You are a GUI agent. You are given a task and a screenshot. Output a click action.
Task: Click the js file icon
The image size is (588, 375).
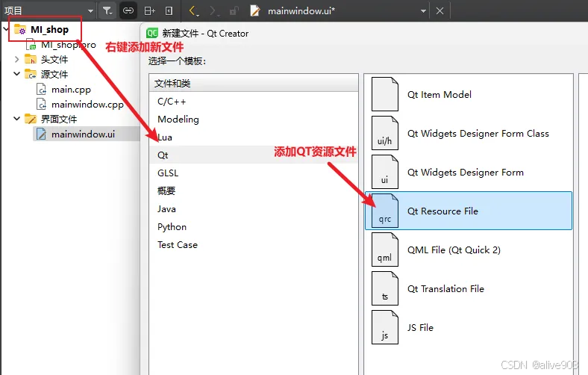click(385, 327)
